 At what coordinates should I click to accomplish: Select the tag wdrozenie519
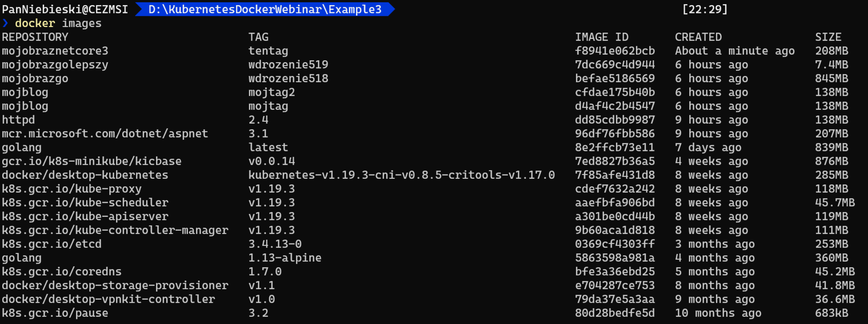click(288, 64)
